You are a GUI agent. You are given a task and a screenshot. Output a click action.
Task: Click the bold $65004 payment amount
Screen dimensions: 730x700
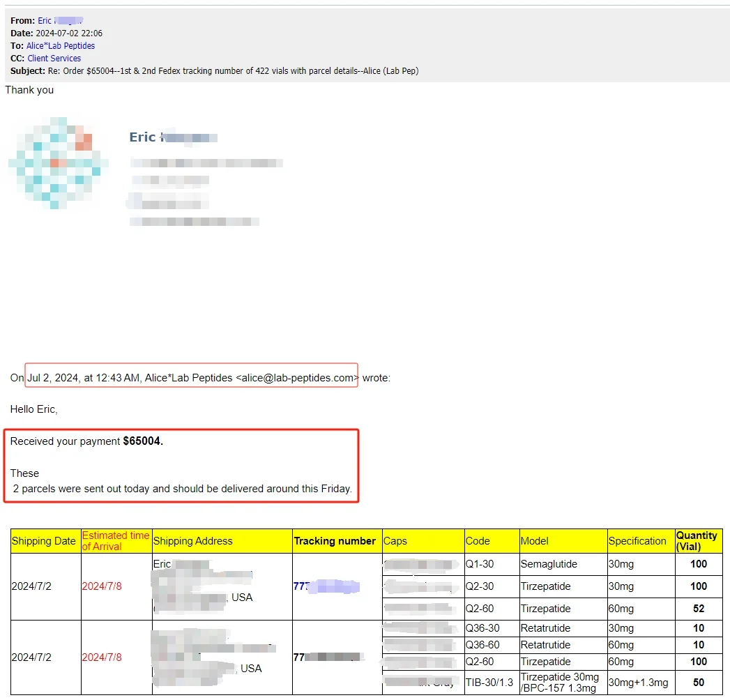tap(142, 441)
